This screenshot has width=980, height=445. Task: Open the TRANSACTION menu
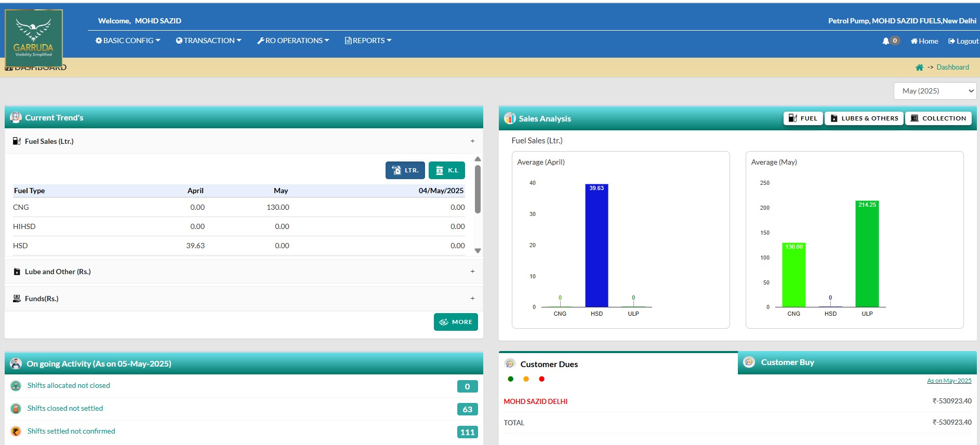click(x=208, y=41)
